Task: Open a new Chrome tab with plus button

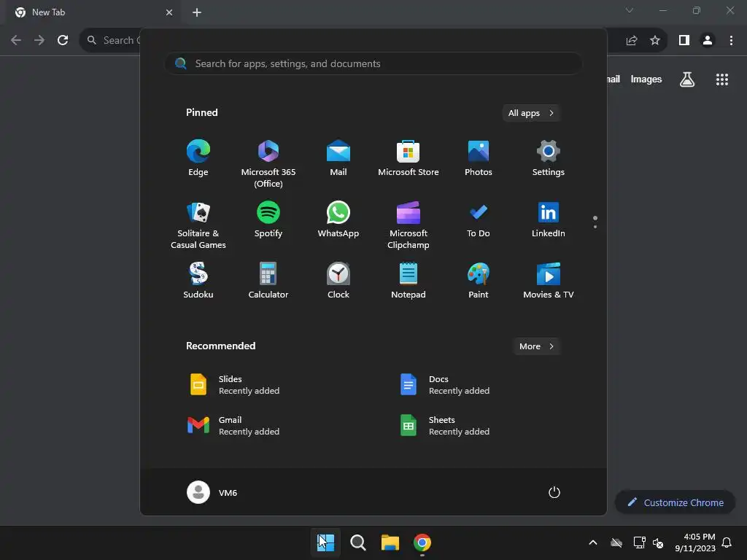Action: (197, 12)
